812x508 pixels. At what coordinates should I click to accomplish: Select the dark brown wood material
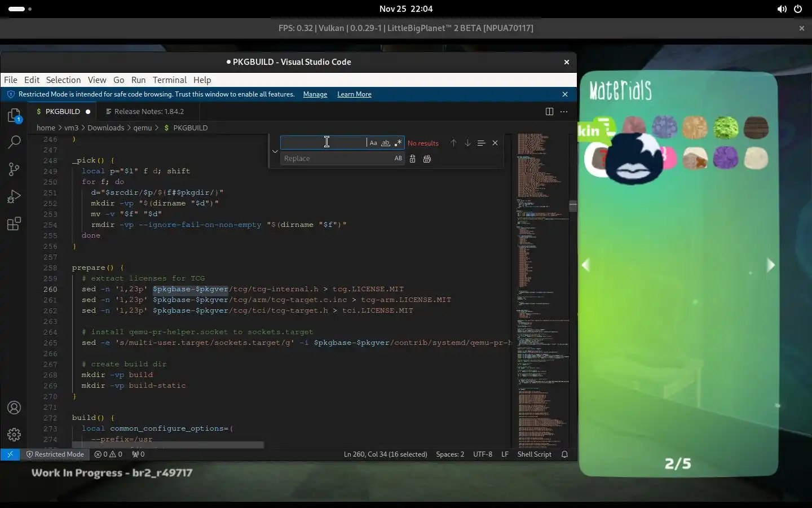click(x=756, y=128)
